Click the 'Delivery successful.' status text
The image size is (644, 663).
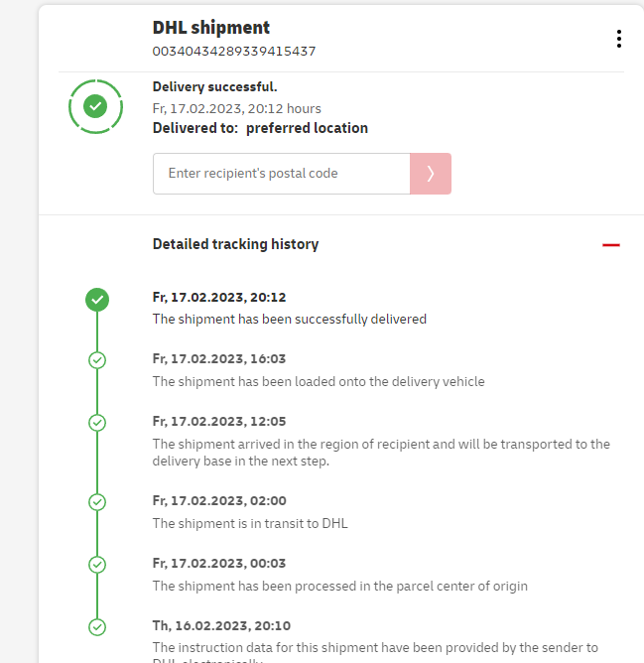(214, 87)
